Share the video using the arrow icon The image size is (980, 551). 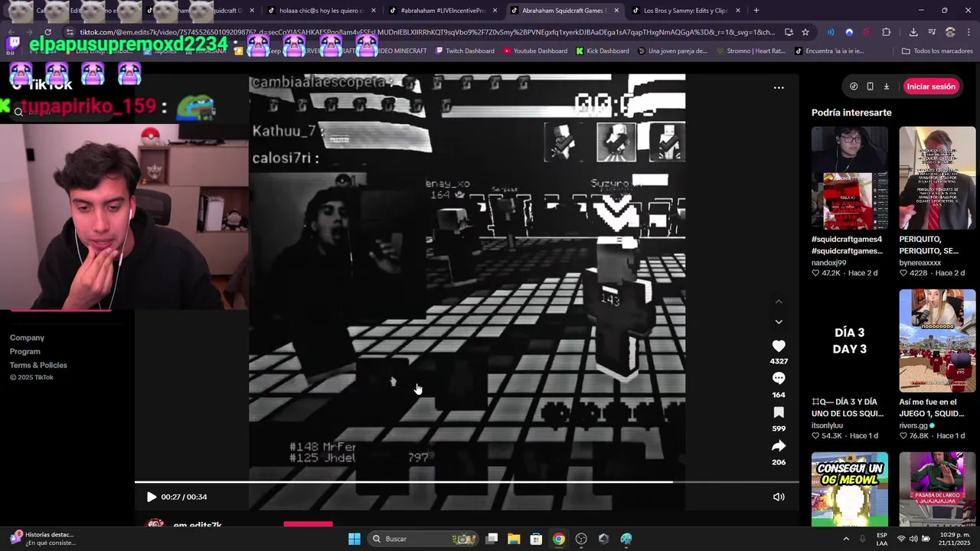pos(779,446)
